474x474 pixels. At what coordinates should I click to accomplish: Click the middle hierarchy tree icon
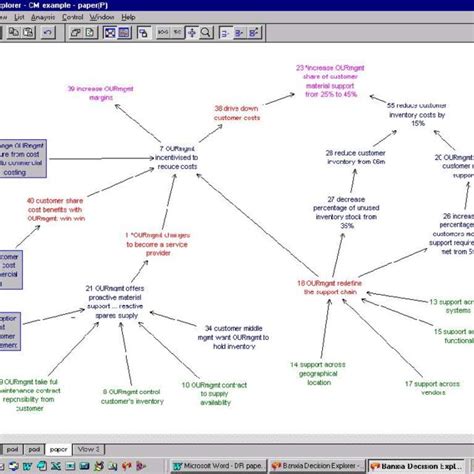click(239, 33)
